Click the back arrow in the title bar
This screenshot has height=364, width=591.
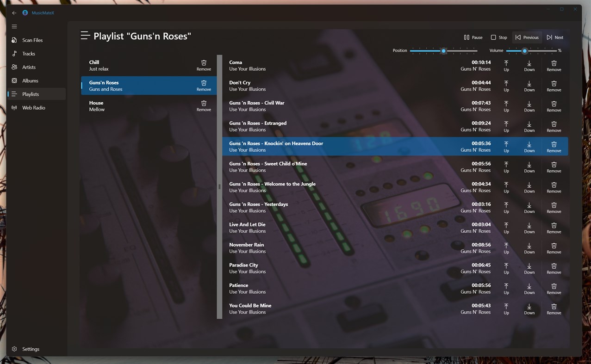pyautogui.click(x=14, y=12)
